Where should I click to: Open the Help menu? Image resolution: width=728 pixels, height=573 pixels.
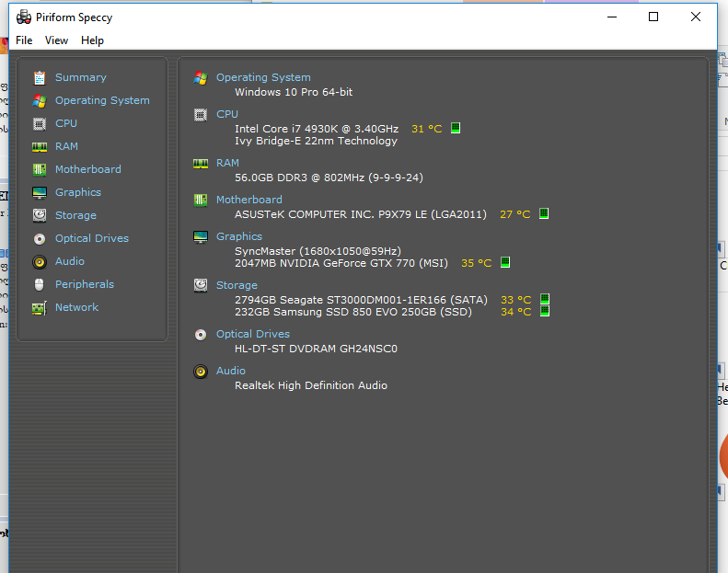tap(92, 40)
